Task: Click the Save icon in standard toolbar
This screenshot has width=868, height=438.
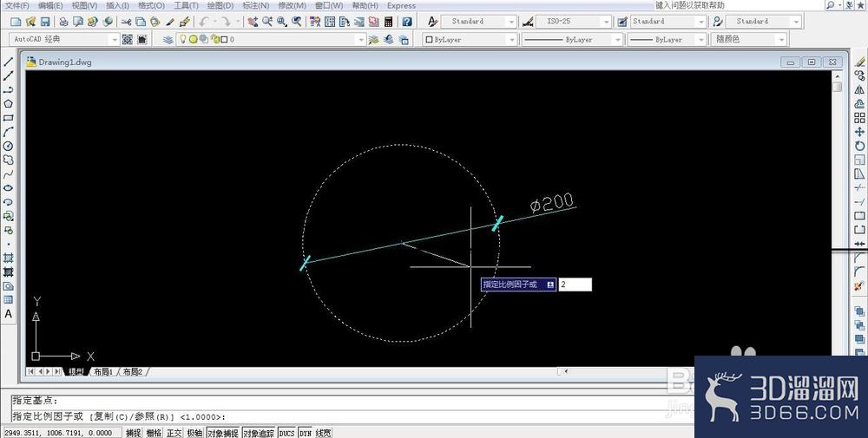Action: pos(45,22)
